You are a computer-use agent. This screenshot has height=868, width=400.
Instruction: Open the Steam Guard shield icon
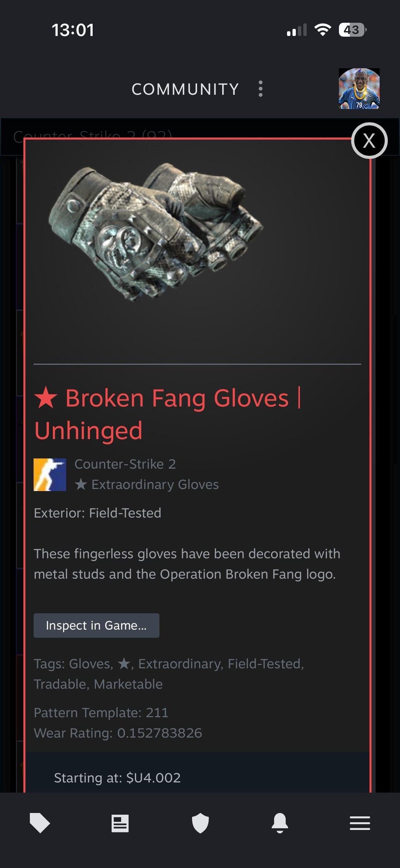click(200, 823)
